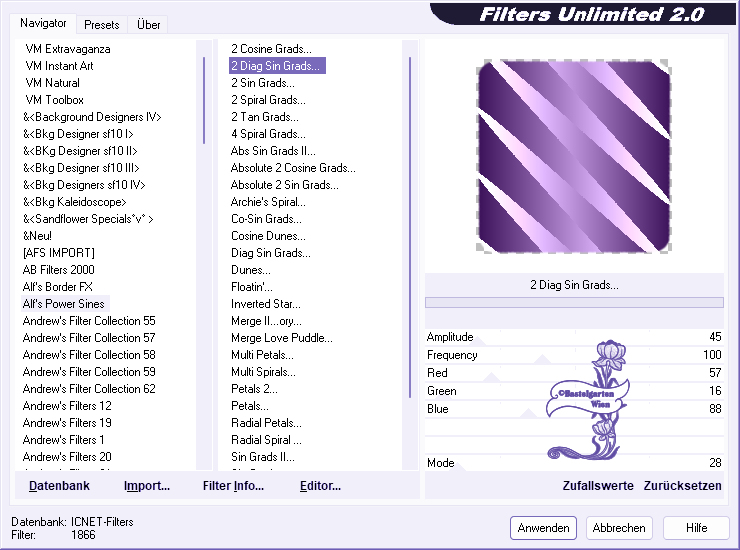Viewport: 740px width, 550px height.
Task: Adjust the Blue slider
Action: [x=574, y=409]
